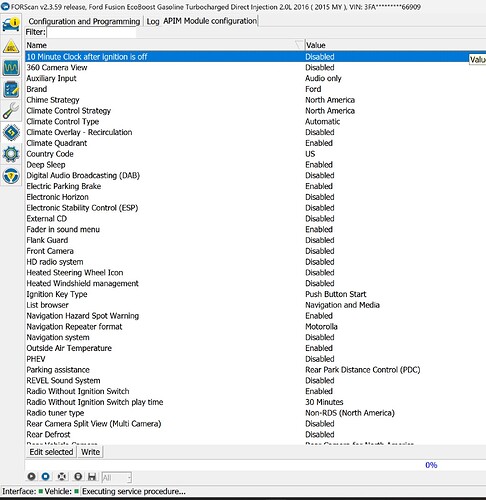
Task: Open the gear settings section
Action: point(11,154)
